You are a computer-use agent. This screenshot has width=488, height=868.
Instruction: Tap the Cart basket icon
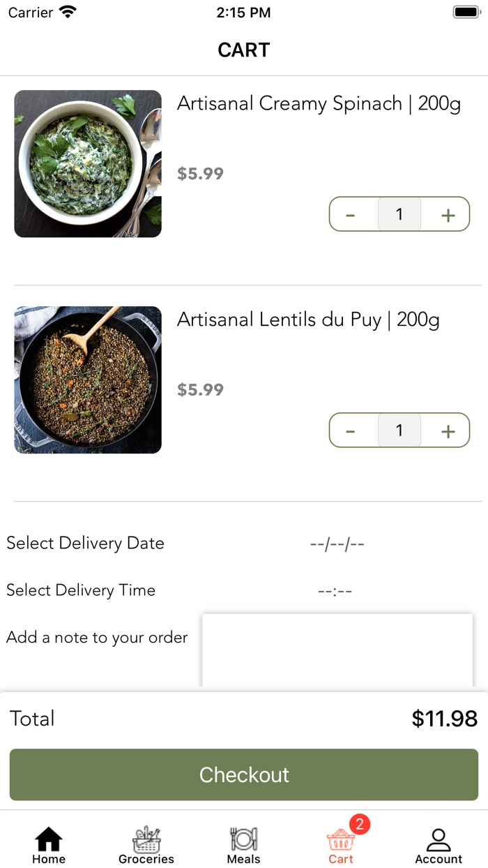pos(341,842)
